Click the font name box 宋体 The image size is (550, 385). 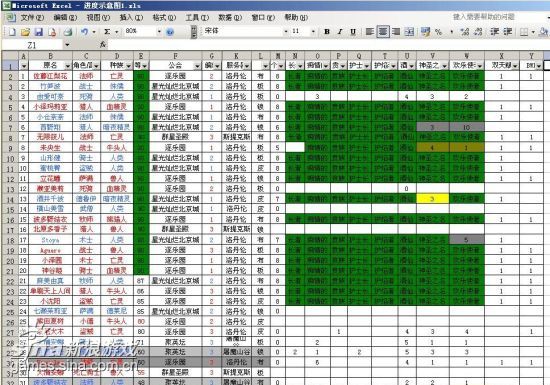point(243,32)
